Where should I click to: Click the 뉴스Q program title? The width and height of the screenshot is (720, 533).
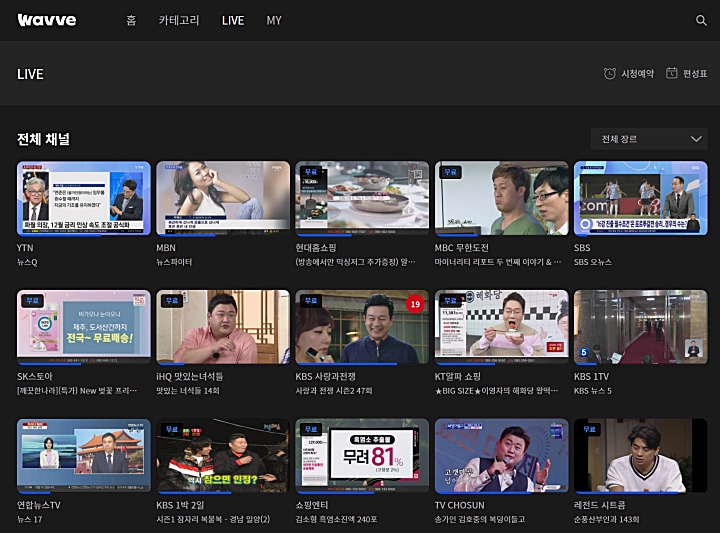coord(27,262)
